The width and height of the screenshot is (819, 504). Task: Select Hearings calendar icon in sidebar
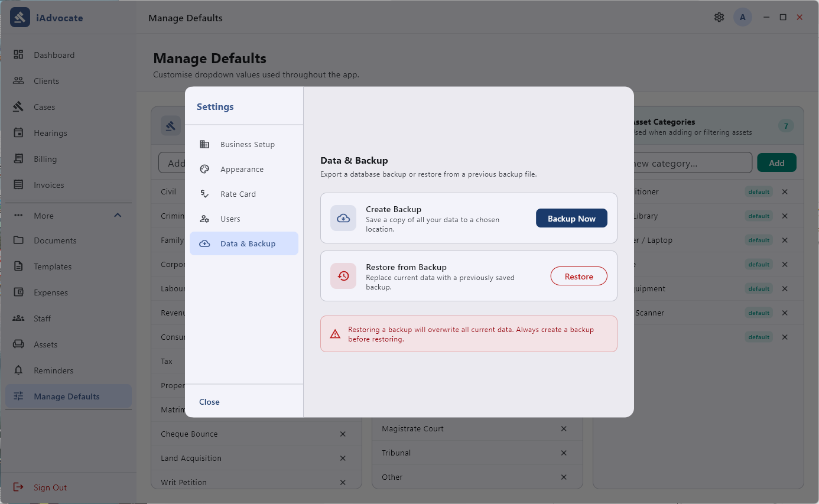point(18,133)
